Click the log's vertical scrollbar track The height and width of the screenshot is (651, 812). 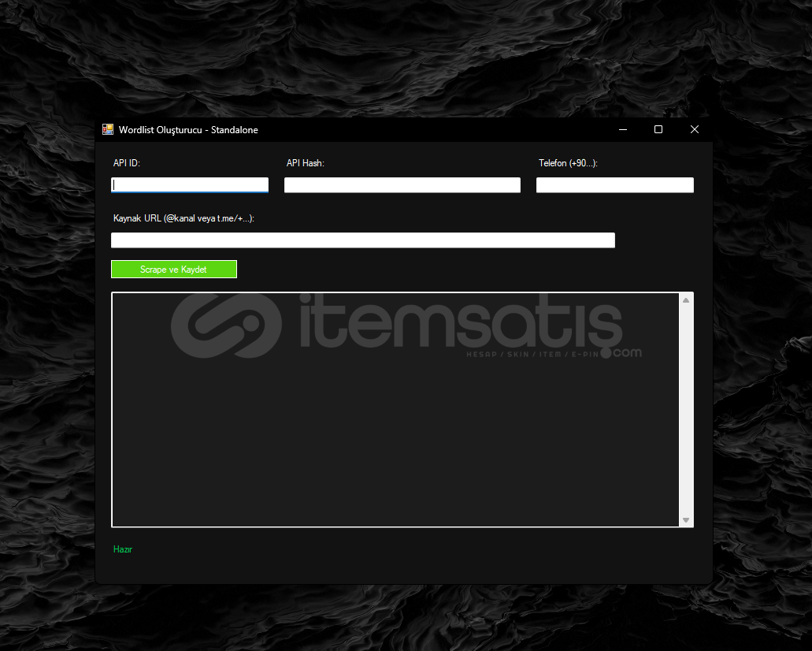tap(686, 410)
